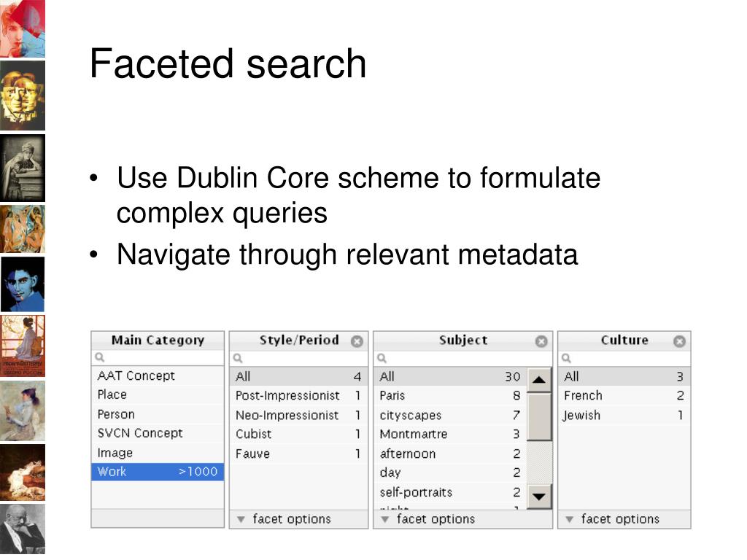Open facet options under Culture
This screenshot has height=560, width=747.
pos(613,519)
